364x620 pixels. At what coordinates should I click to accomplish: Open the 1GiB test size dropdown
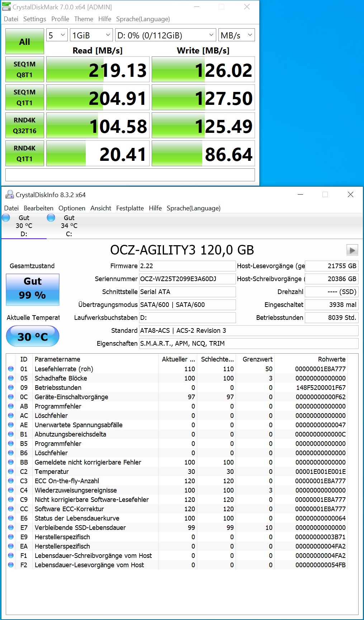click(x=91, y=35)
